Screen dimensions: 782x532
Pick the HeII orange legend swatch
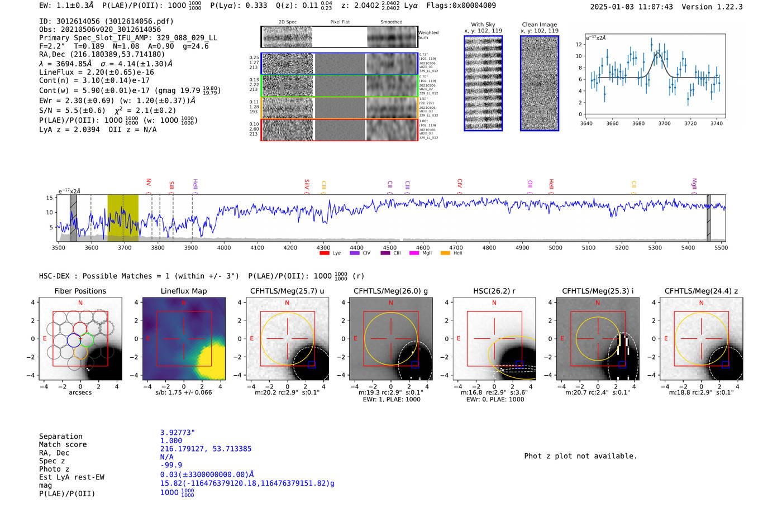(x=445, y=253)
